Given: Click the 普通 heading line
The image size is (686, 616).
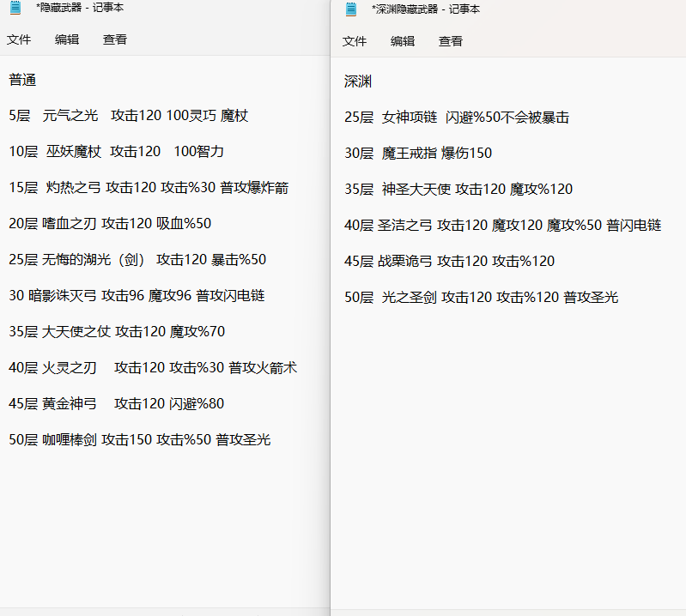Looking at the screenshot, I should point(22,80).
